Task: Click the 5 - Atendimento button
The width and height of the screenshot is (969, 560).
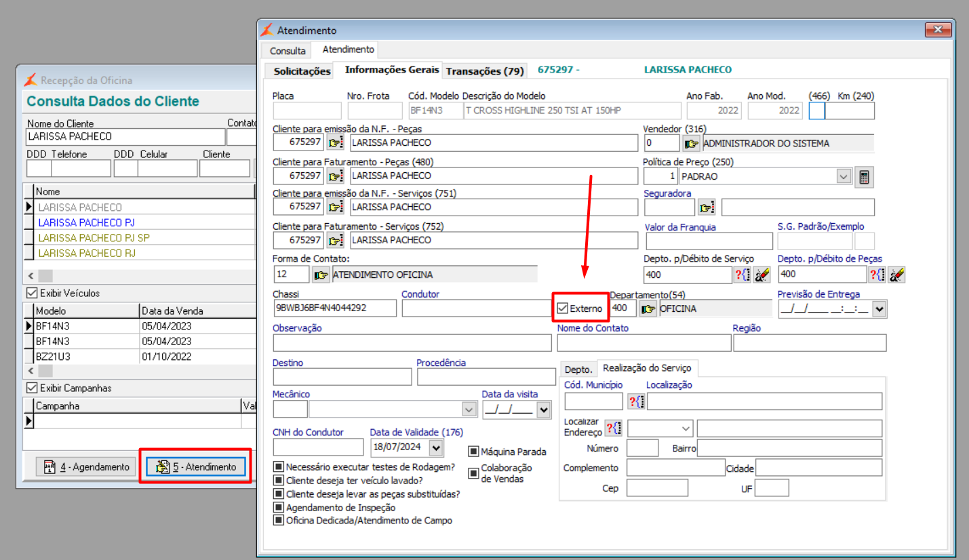Action: pyautogui.click(x=195, y=466)
